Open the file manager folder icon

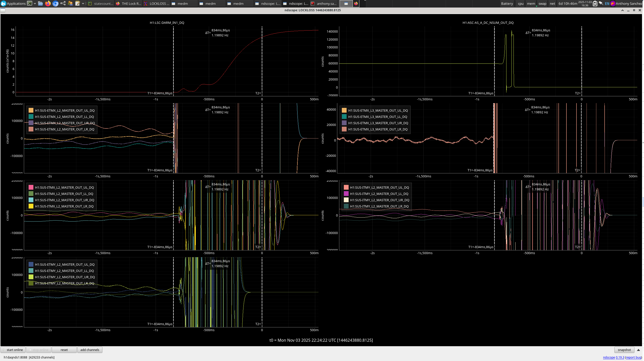40,4
